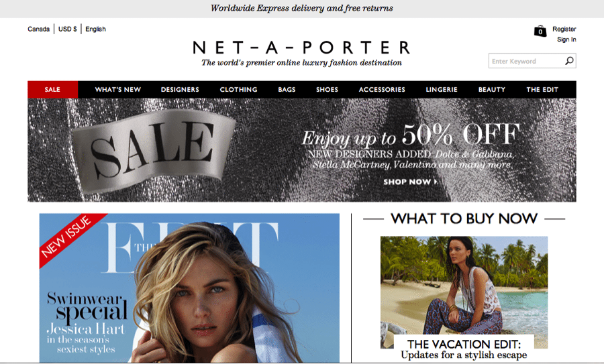
Task: Open the Canada country selector
Action: 38,29
